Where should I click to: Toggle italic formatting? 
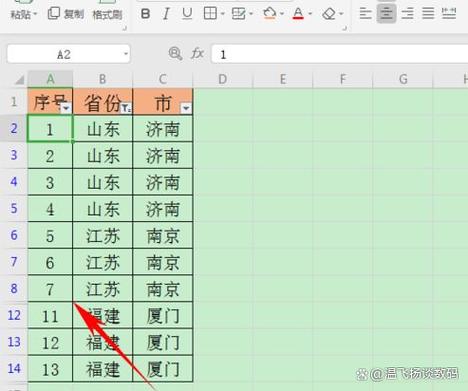(166, 14)
